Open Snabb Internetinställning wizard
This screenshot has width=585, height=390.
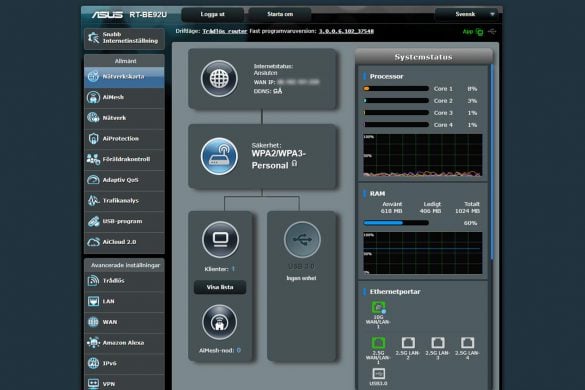[124, 38]
